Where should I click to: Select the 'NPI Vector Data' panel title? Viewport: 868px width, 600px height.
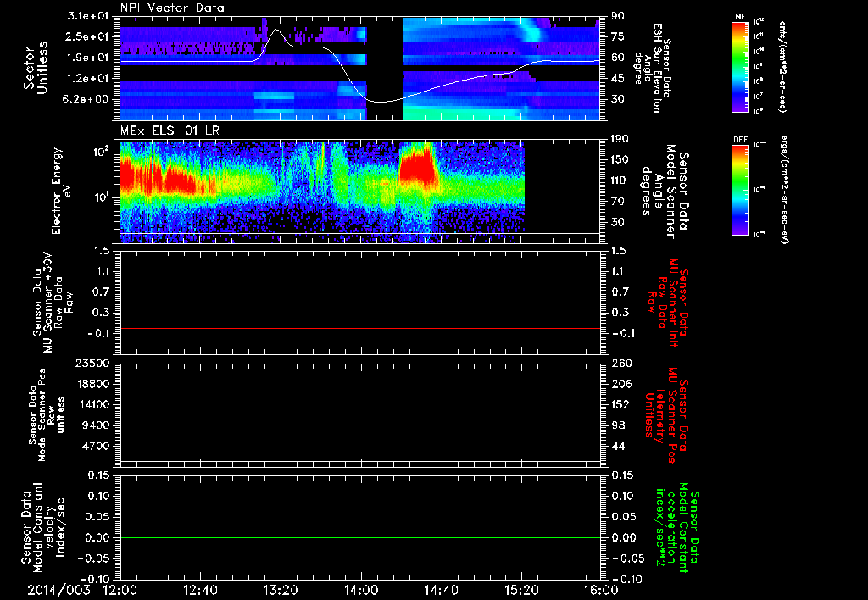(172, 8)
